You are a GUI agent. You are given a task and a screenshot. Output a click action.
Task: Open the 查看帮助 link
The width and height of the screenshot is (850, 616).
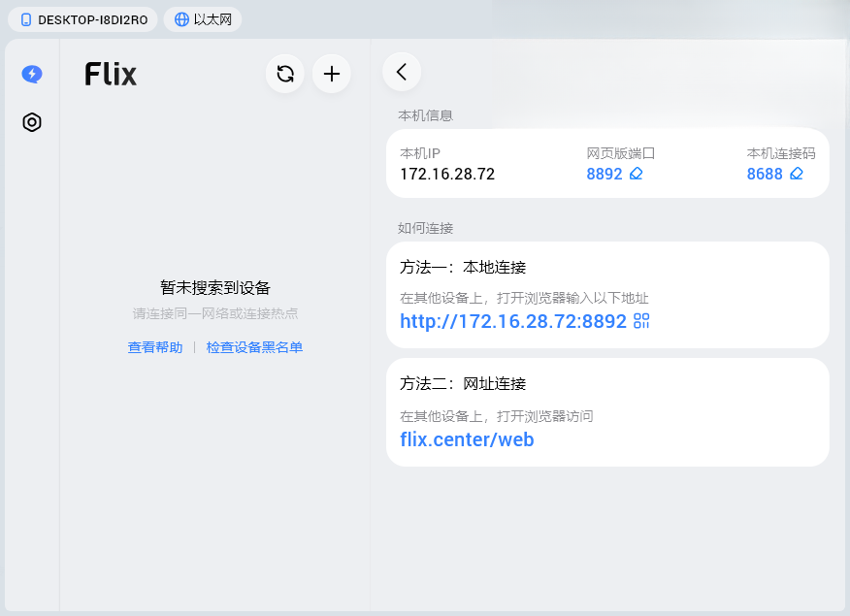coord(155,347)
